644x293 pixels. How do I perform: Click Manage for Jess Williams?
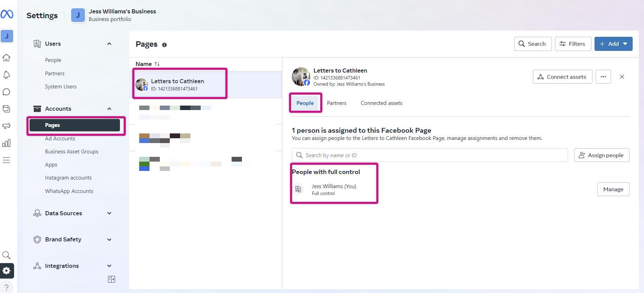613,189
